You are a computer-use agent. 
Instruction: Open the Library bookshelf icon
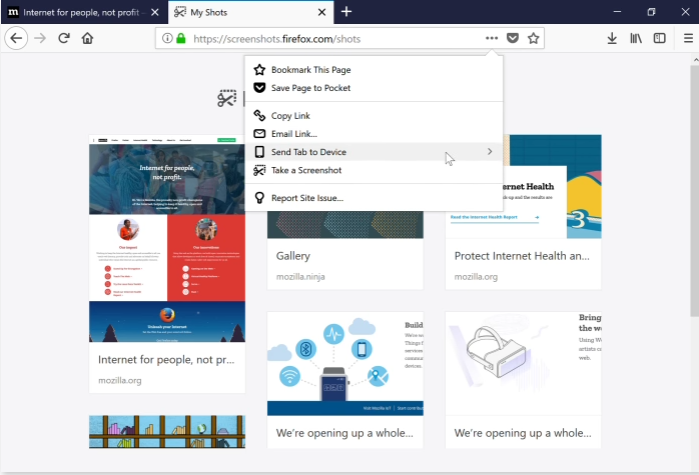(636, 38)
